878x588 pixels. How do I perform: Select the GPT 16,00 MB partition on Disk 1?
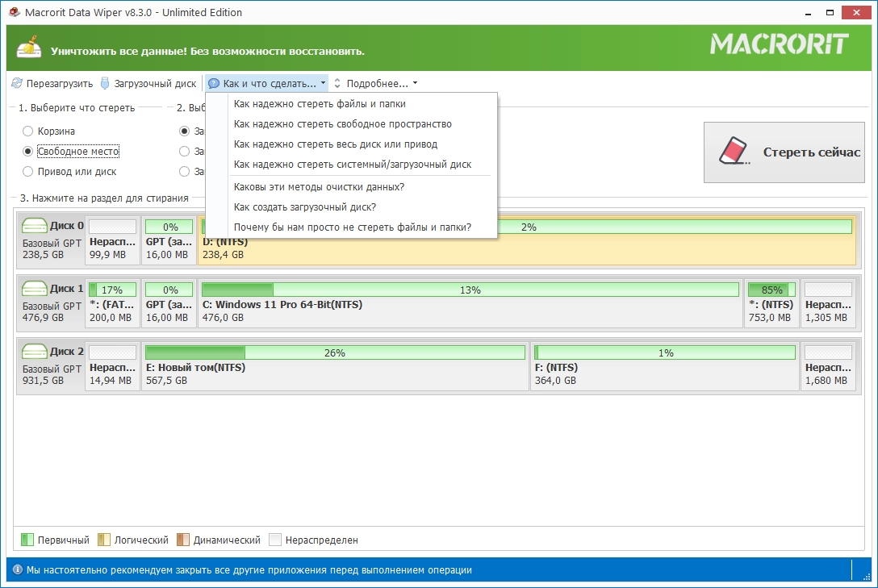point(169,303)
